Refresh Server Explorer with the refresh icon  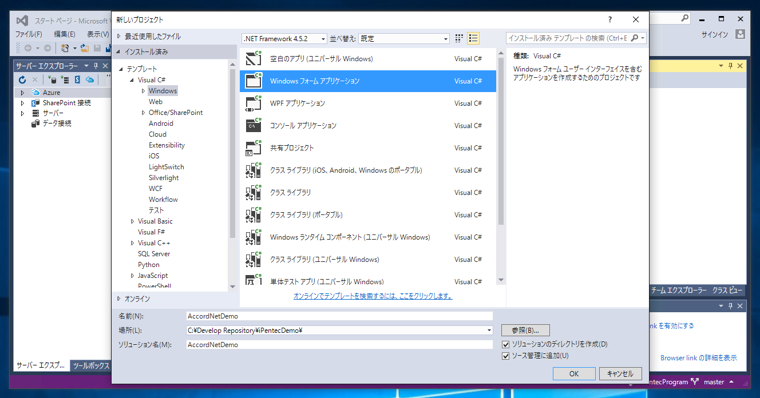click(22, 80)
